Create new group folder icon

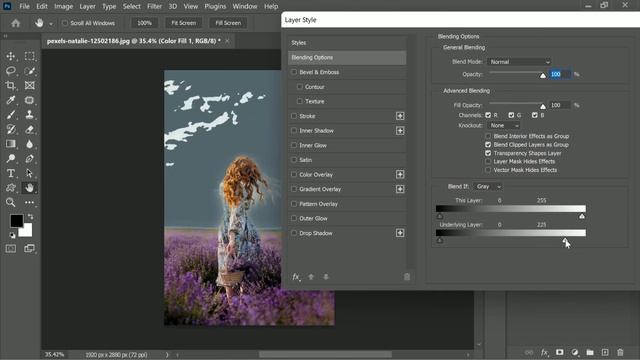tap(590, 352)
